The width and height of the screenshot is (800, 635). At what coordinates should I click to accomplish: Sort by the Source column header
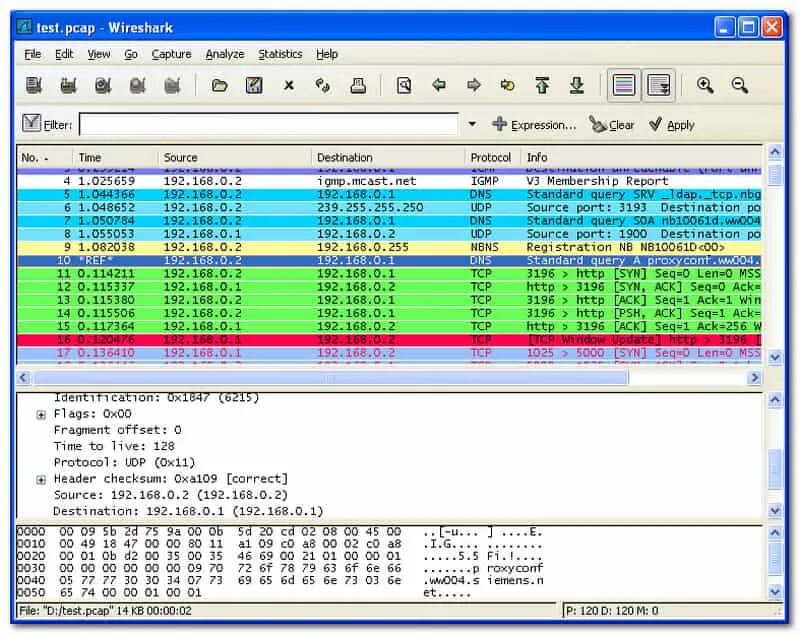coord(235,158)
